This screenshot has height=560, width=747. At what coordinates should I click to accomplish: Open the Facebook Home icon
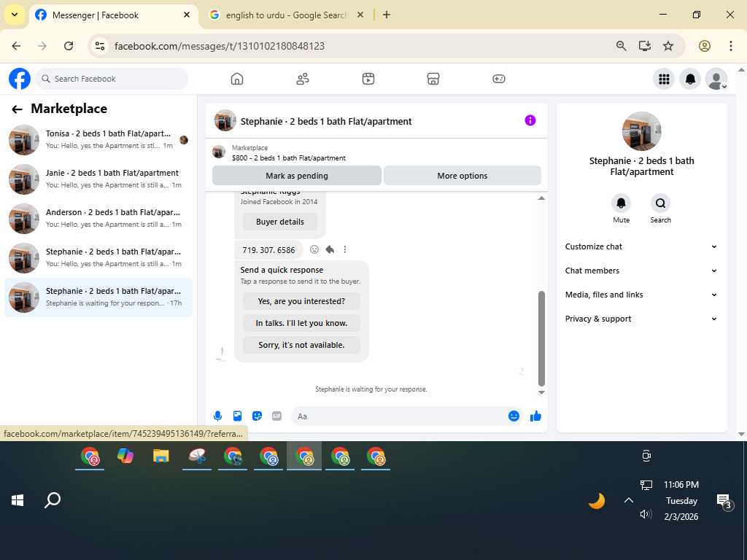point(237,79)
